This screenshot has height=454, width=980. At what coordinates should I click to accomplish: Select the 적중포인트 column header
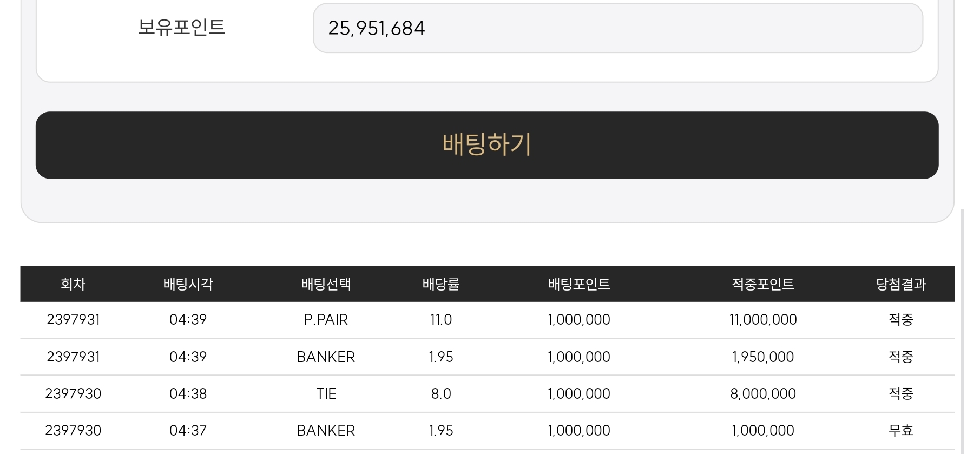763,284
